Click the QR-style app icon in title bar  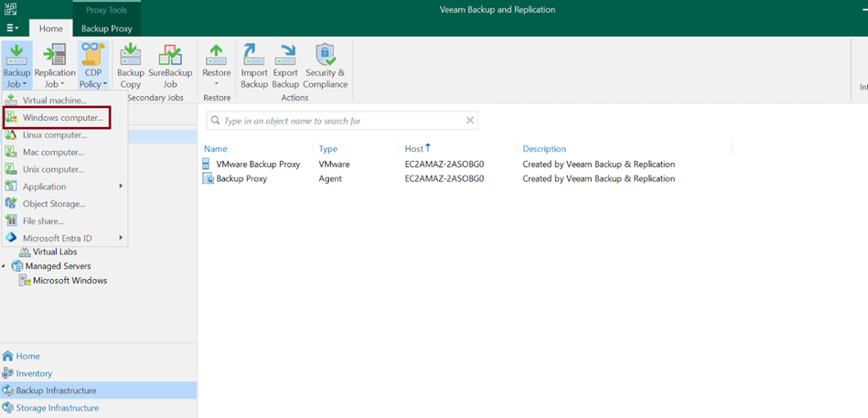point(10,9)
